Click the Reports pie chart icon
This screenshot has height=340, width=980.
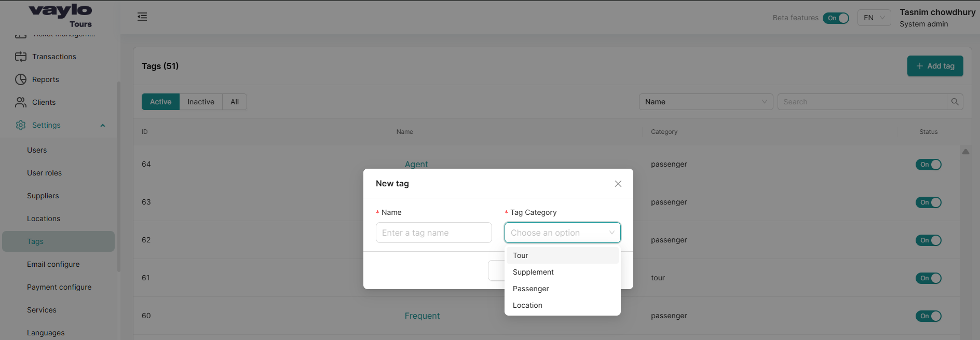[x=21, y=79]
